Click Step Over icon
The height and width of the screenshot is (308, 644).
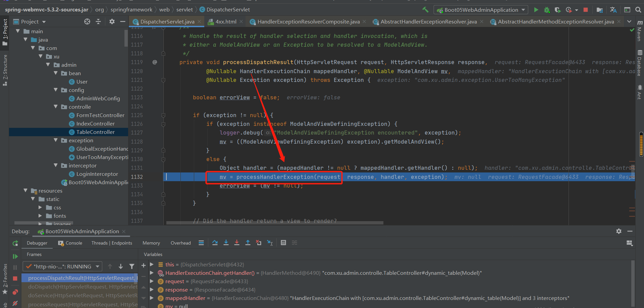pos(215,243)
